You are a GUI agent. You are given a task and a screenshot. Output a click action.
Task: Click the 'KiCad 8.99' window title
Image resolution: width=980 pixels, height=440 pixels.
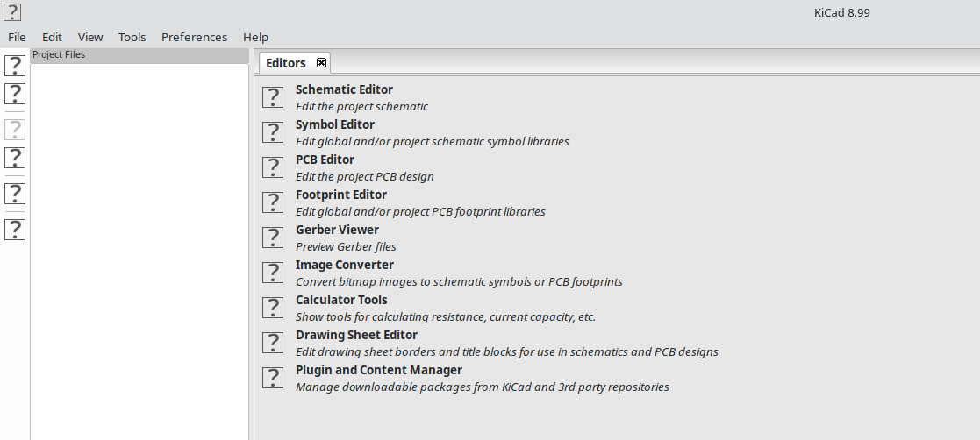pyautogui.click(x=842, y=12)
